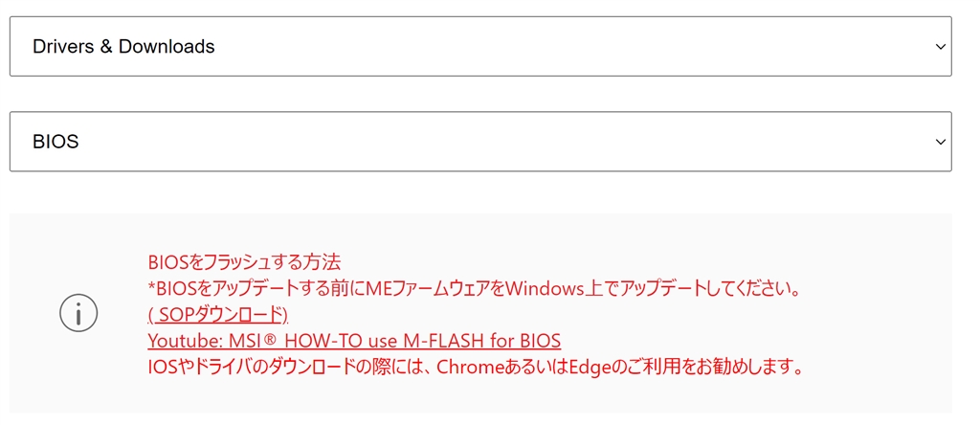Click the "Drivers & Downloads" label text
The width and height of the screenshot is (980, 425).
(123, 46)
